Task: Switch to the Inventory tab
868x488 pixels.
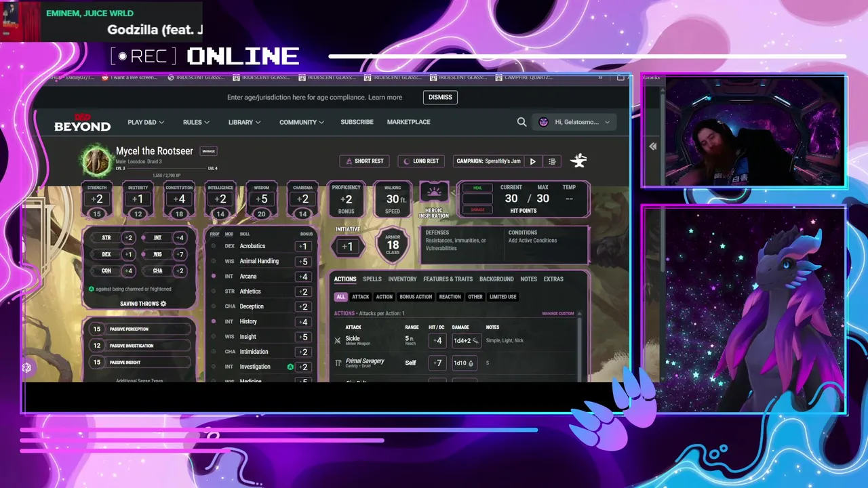Action: (402, 279)
